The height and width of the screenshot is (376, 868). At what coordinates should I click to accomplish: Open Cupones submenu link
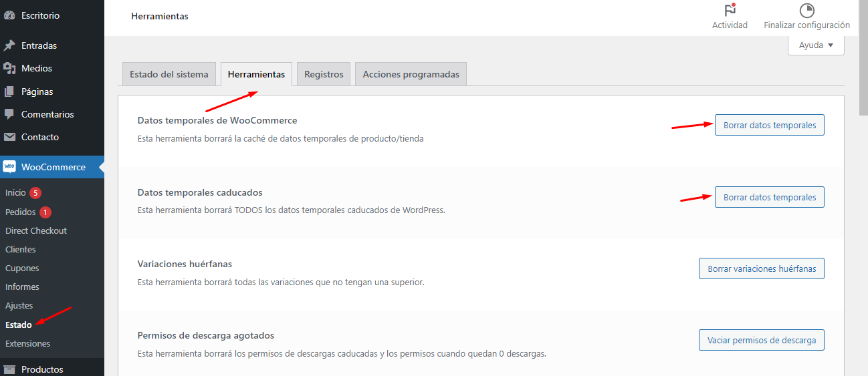(22, 268)
